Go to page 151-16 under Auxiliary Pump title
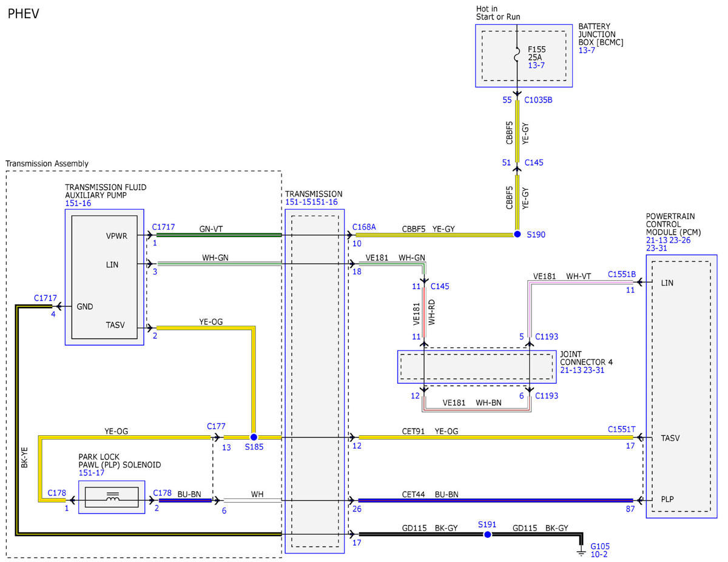This screenshot has height=562, width=728. (78, 203)
